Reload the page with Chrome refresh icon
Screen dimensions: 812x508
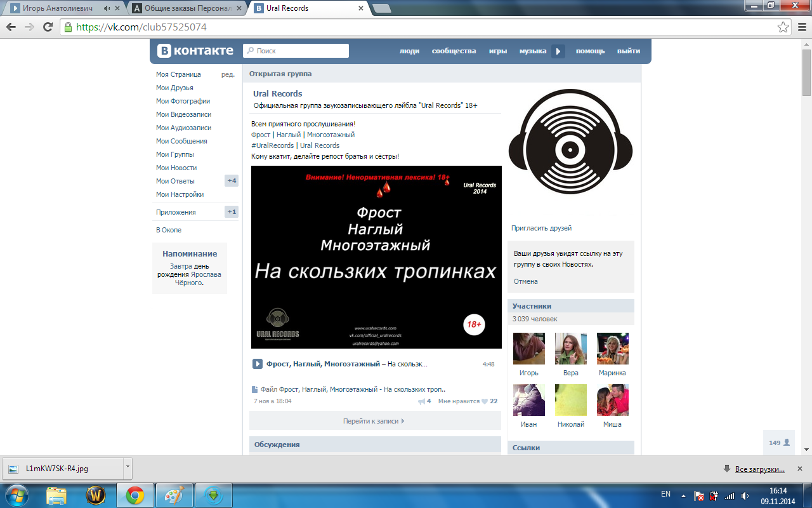click(x=48, y=27)
